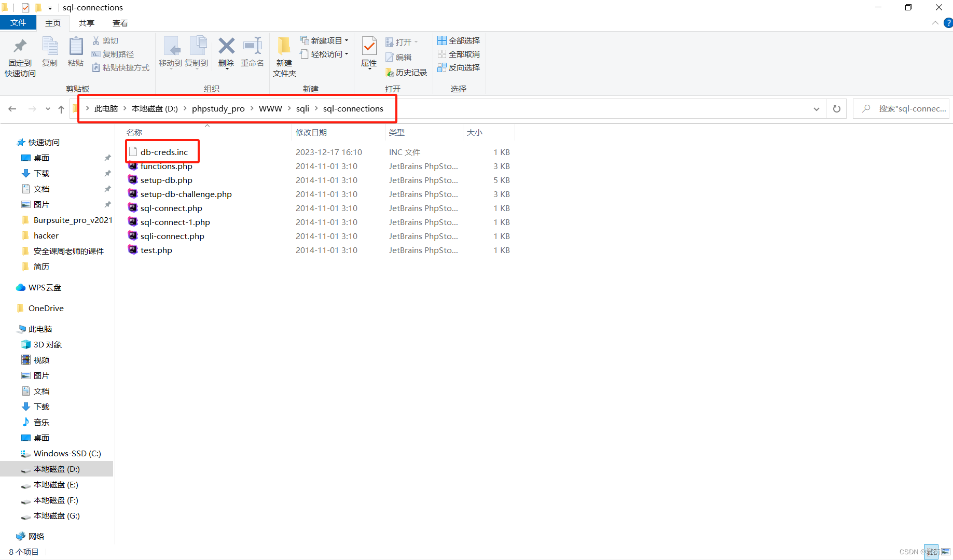Switch to the View ribbon tab
Viewport: 953px width, 560px height.
[120, 23]
